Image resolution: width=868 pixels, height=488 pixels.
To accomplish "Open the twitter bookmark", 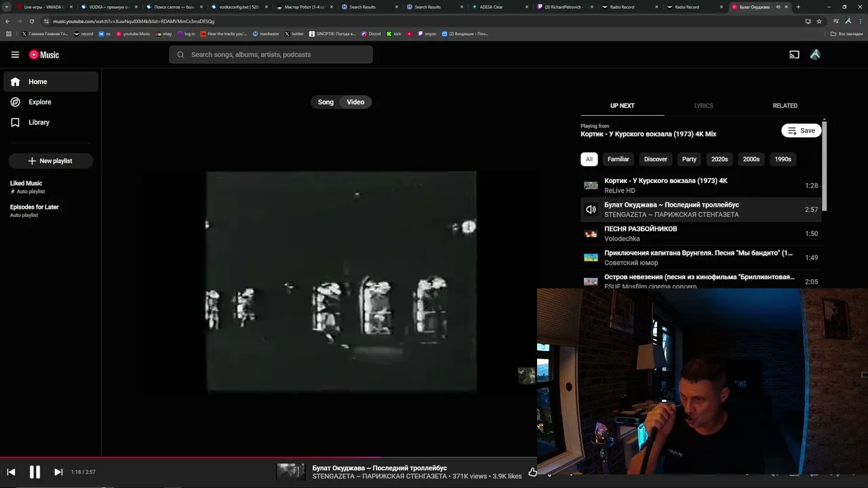I will coord(294,34).
